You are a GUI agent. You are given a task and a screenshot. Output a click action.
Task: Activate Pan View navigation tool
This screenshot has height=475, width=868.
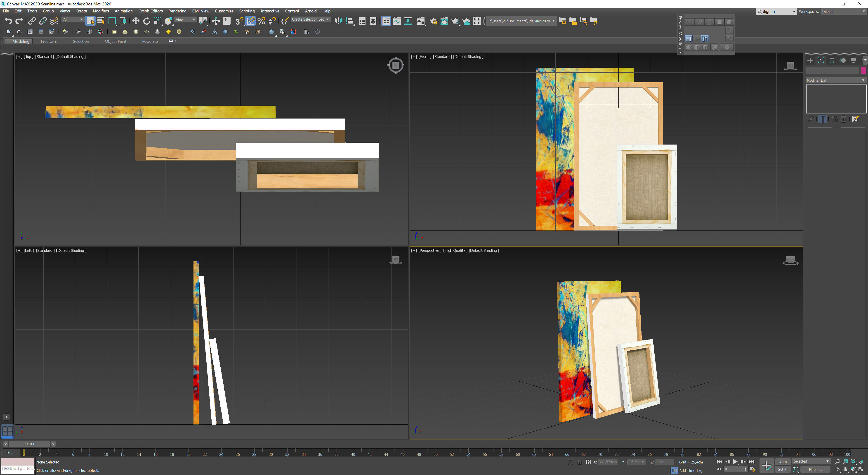click(x=845, y=469)
